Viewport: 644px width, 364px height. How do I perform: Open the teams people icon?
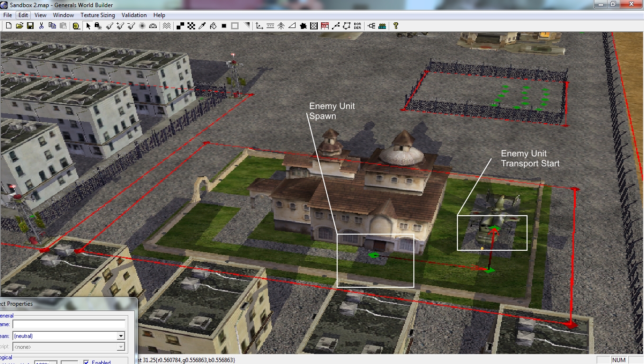pyautogui.click(x=382, y=26)
